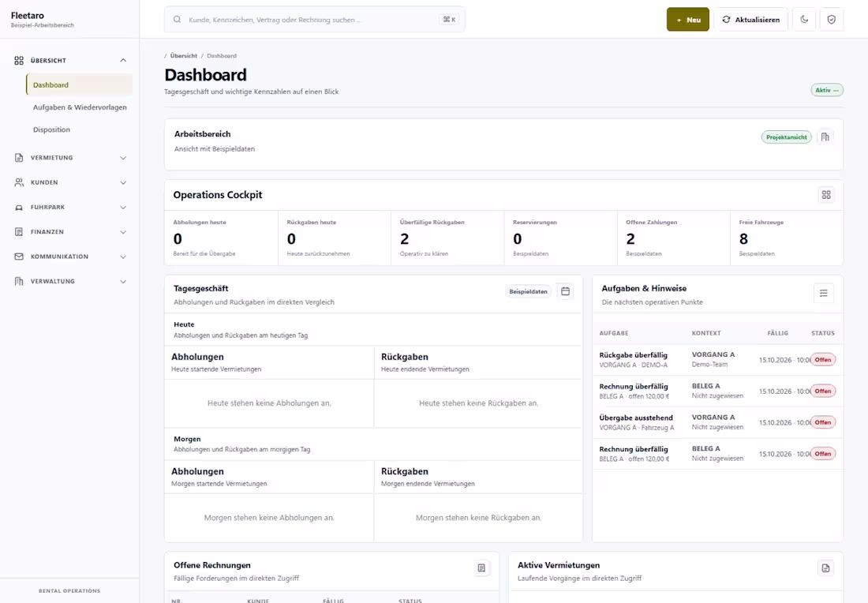
Task: Click the Übersicht grid sidebar icon
Action: 19,60
